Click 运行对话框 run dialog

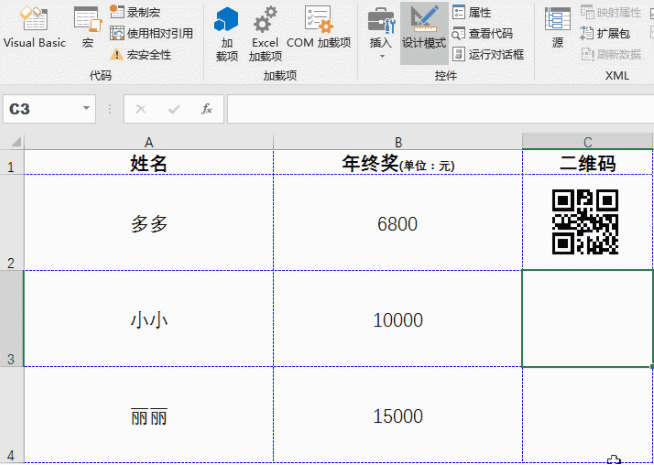coord(488,54)
